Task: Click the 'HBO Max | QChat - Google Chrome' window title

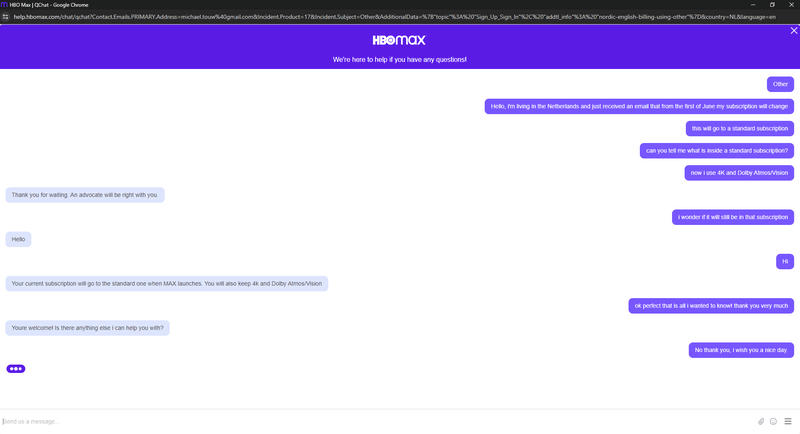Action: tap(49, 5)
